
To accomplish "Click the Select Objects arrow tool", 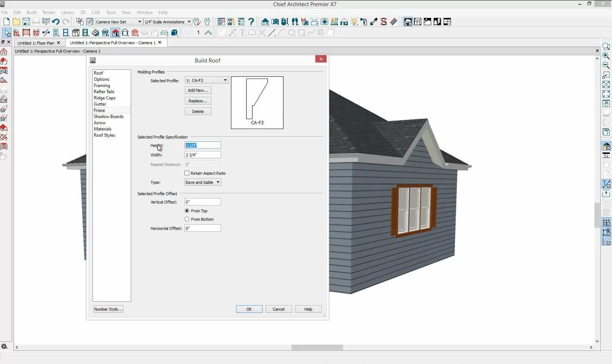I will pos(7,33).
